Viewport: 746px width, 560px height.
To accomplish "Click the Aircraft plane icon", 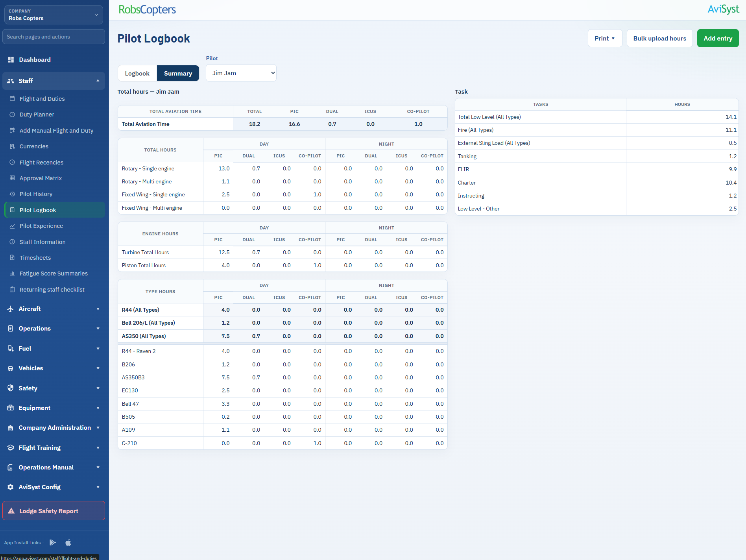I will tap(11, 309).
